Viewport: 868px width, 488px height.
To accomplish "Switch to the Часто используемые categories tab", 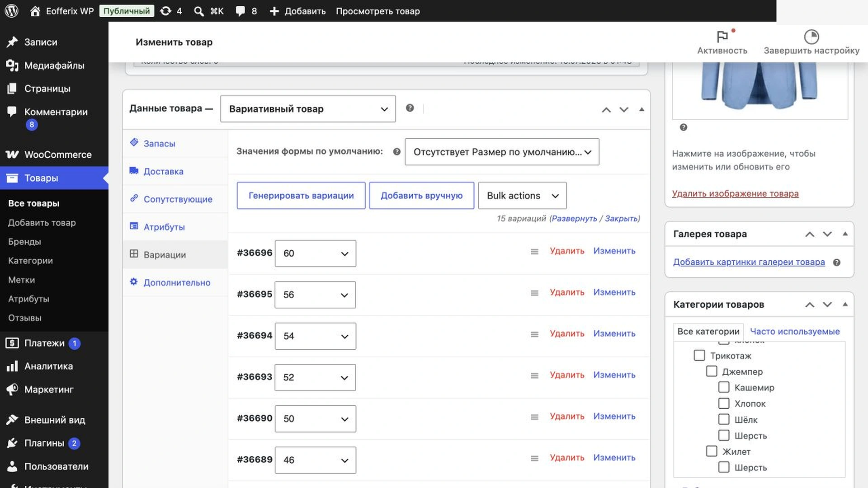I will (x=795, y=331).
